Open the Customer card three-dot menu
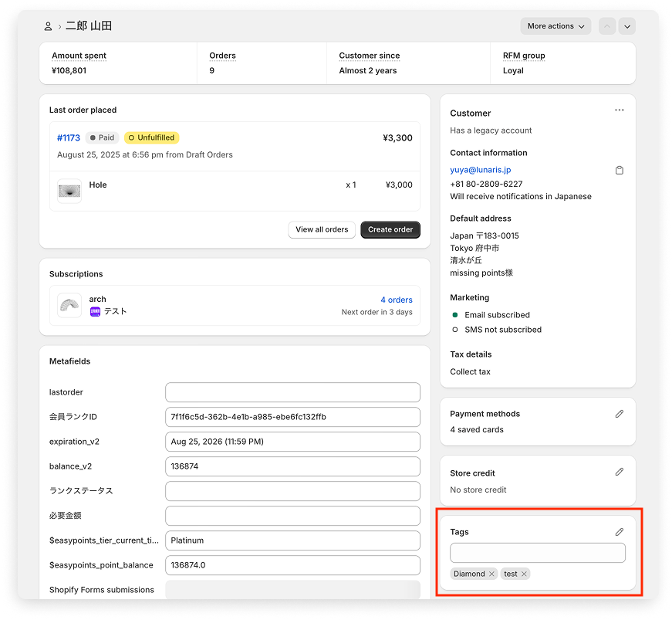Screen dimensions: 672x620 coord(619,110)
